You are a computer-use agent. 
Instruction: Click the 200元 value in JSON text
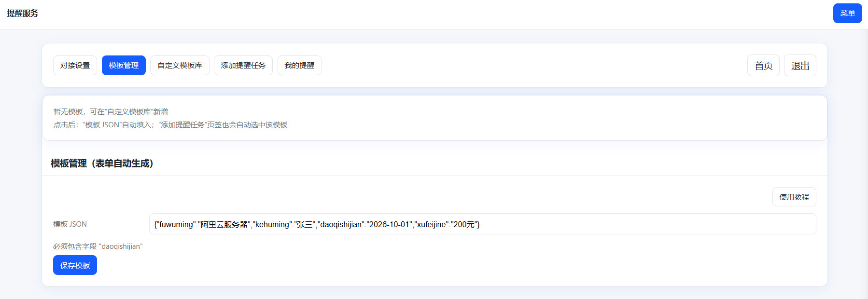[463, 225]
